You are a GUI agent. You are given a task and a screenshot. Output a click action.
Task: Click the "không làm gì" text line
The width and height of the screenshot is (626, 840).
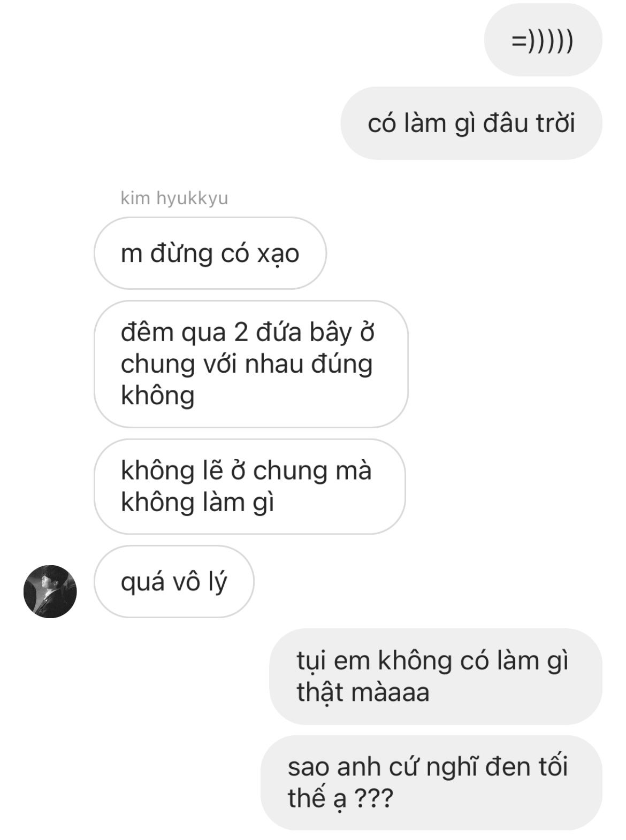tap(197, 503)
